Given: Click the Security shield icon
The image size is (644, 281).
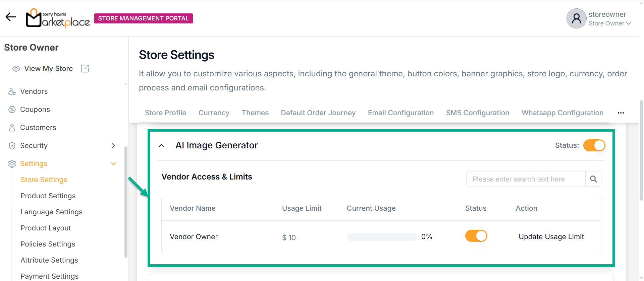Looking at the screenshot, I should (12, 146).
